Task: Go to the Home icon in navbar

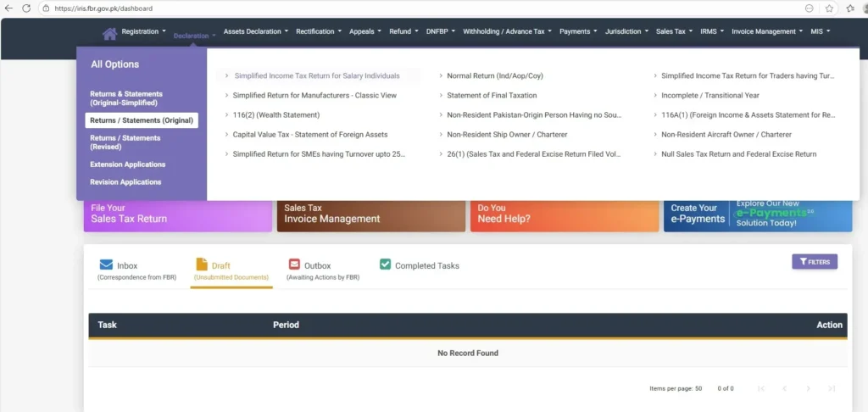Action: (x=109, y=33)
